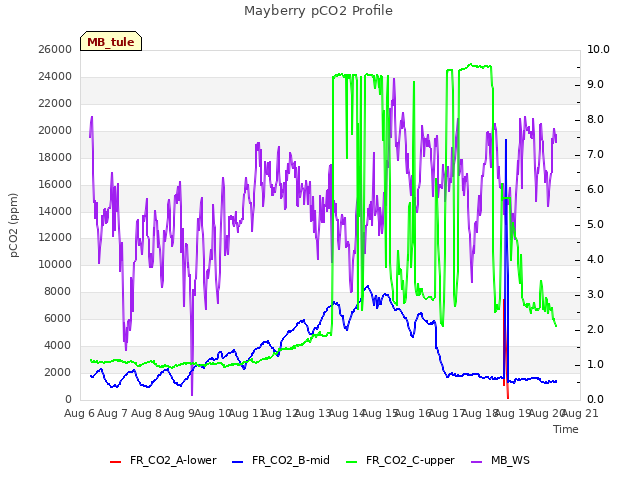Click the 1.0 right-axis tick label
The width and height of the screenshot is (640, 480).
point(595,364)
